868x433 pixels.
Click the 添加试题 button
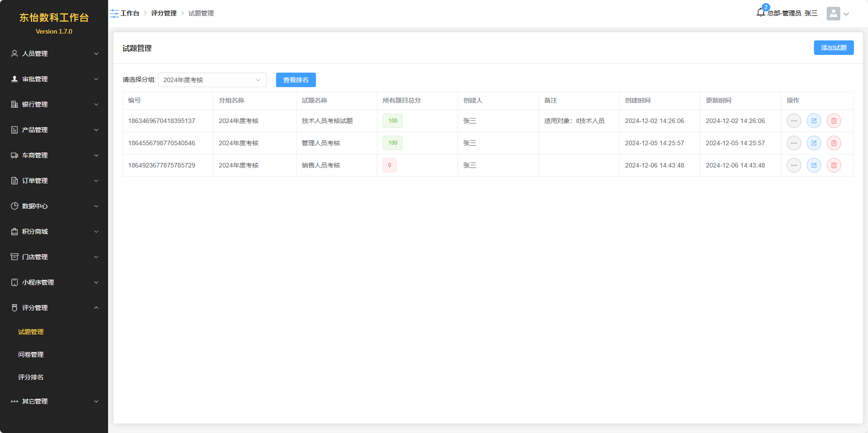click(833, 48)
